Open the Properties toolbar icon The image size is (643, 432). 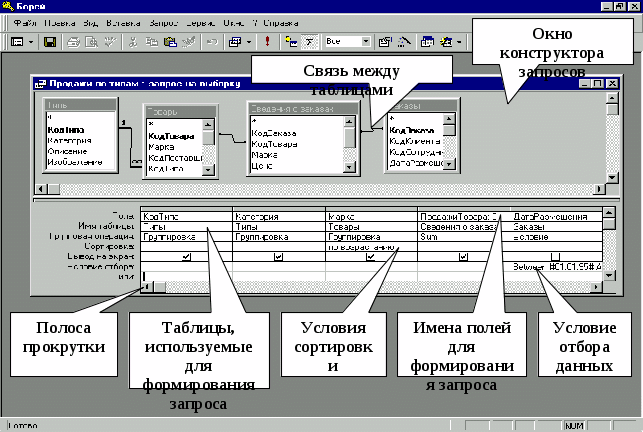coord(385,42)
